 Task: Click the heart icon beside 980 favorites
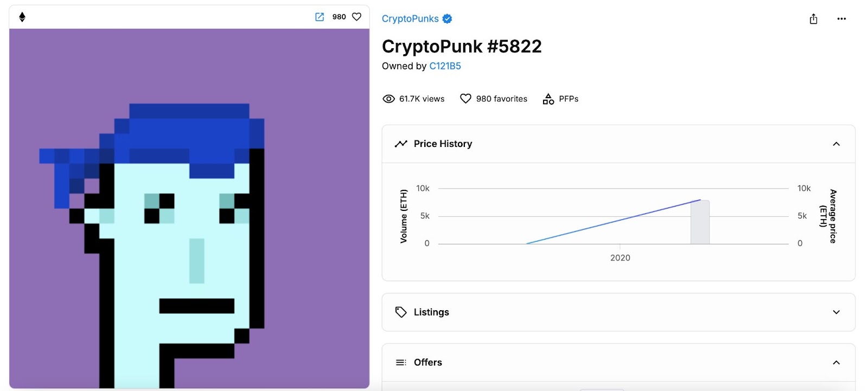tap(465, 99)
